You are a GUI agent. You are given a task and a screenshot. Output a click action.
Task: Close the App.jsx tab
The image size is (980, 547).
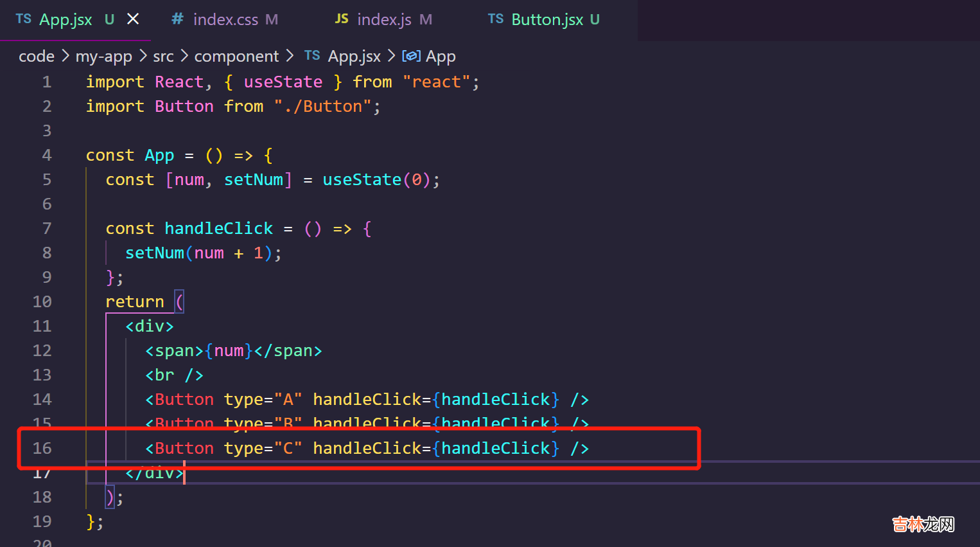click(x=133, y=19)
